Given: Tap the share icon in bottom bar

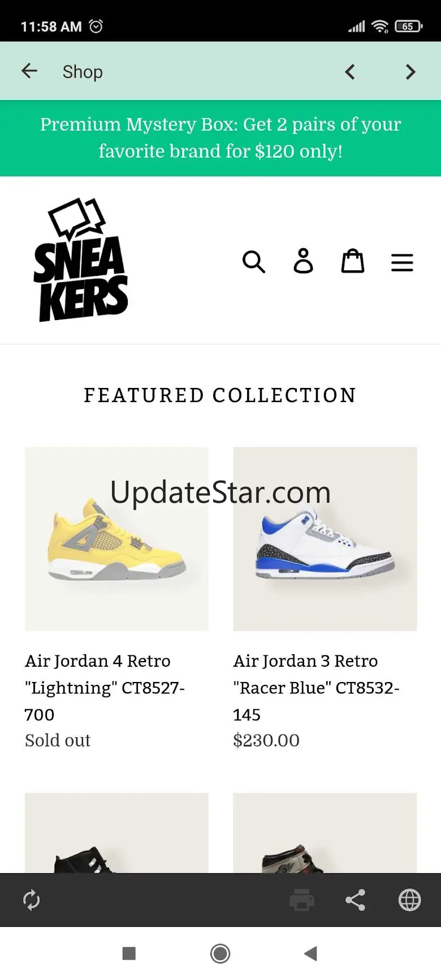Looking at the screenshot, I should (355, 900).
